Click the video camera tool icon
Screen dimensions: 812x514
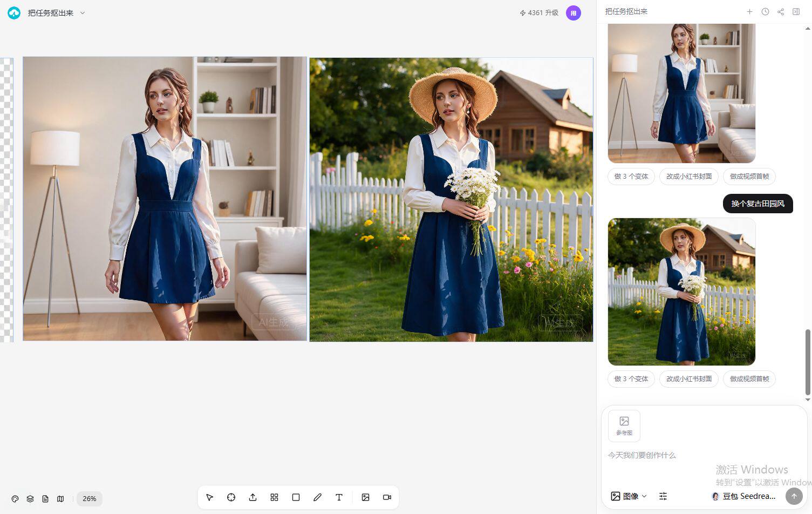tap(387, 497)
